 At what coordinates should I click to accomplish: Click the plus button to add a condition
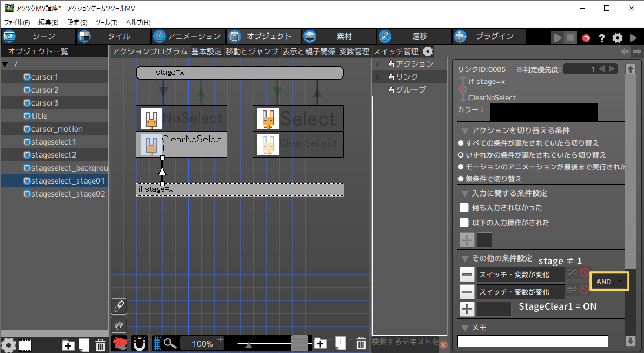click(467, 309)
